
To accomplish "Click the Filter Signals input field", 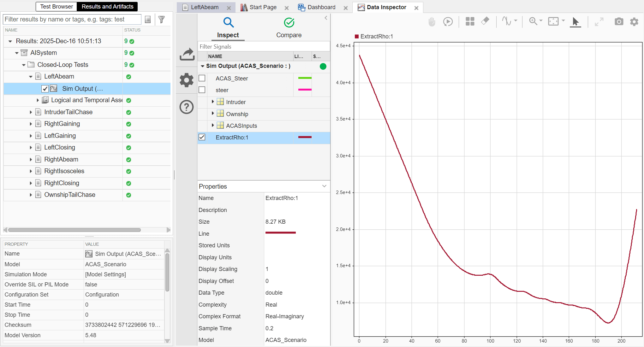I will [x=264, y=46].
